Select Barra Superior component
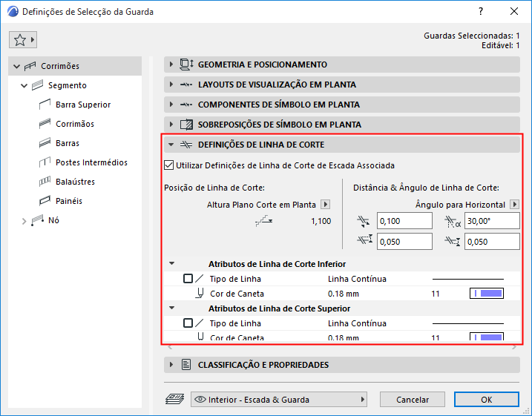This screenshot has height=416, width=532. pos(83,105)
